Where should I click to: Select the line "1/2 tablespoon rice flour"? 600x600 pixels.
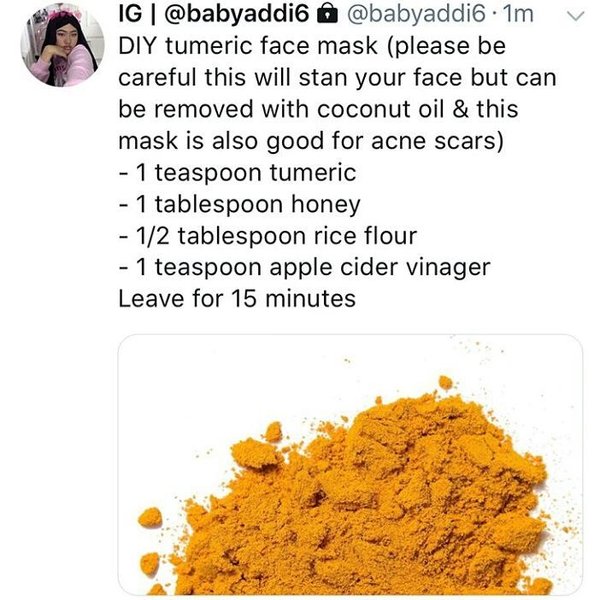[268, 236]
